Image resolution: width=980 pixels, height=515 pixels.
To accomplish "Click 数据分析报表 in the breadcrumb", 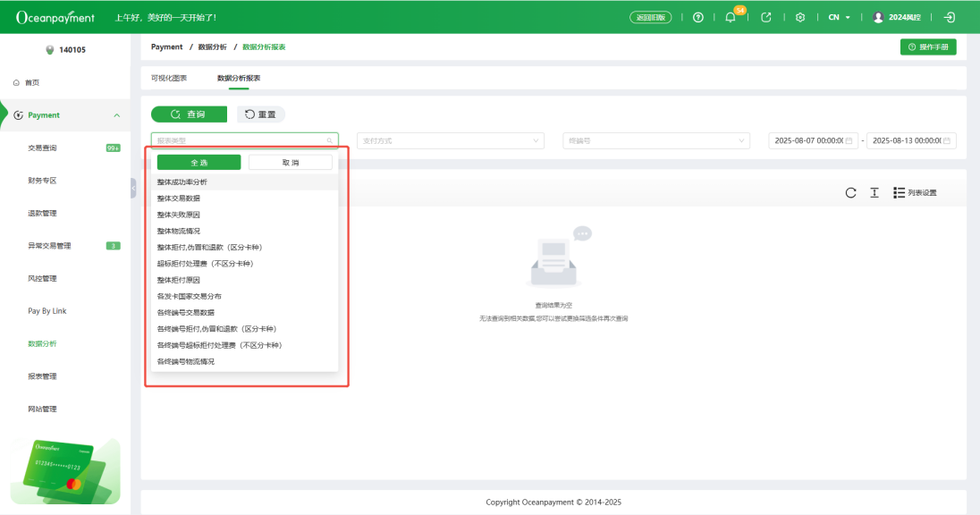I will (x=264, y=46).
